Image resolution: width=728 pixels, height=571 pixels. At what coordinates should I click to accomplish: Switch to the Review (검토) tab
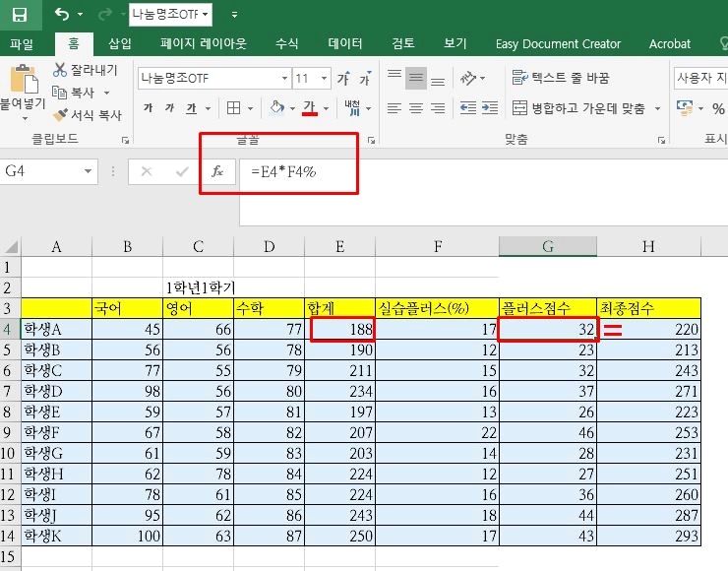(403, 43)
